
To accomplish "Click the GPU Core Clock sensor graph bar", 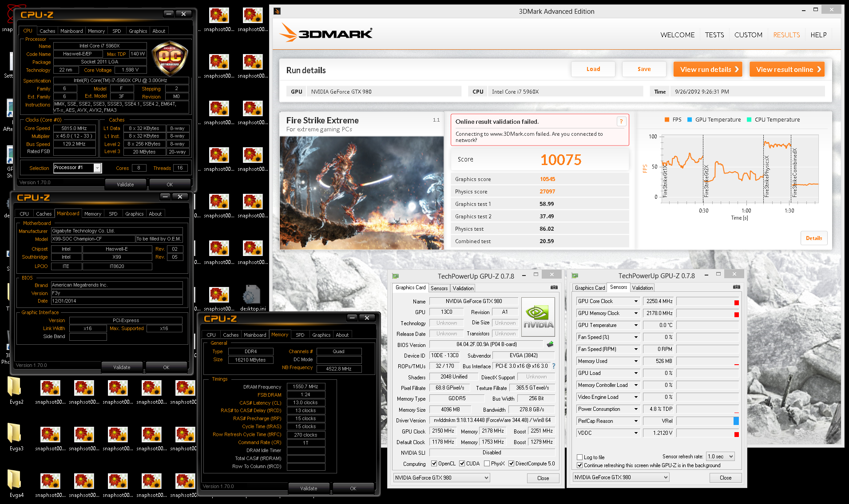I will tap(708, 301).
